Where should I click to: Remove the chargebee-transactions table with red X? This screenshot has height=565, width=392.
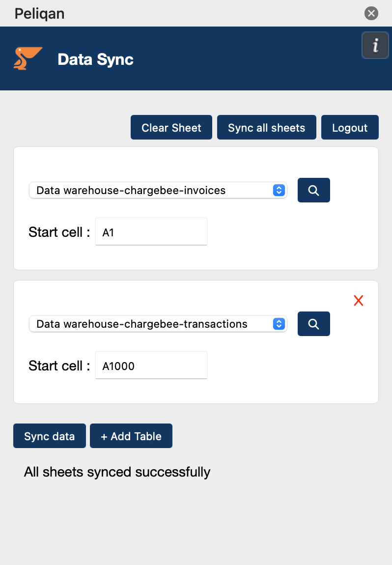(x=359, y=301)
